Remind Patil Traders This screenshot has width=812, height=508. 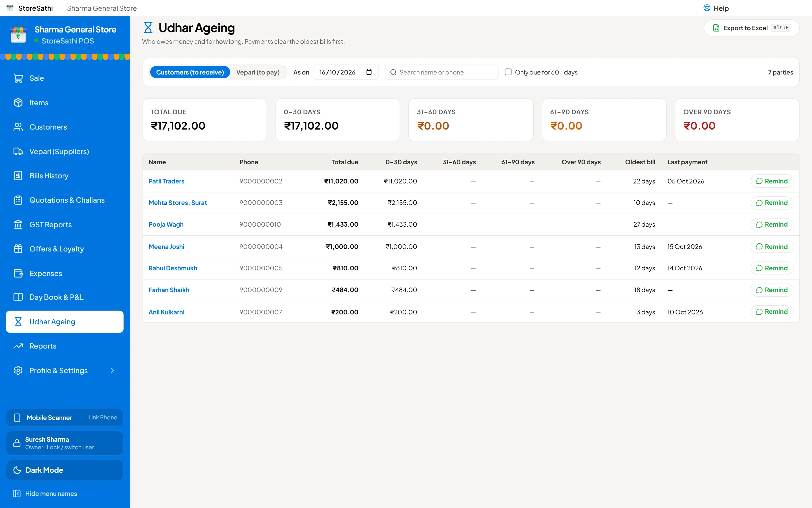point(772,181)
